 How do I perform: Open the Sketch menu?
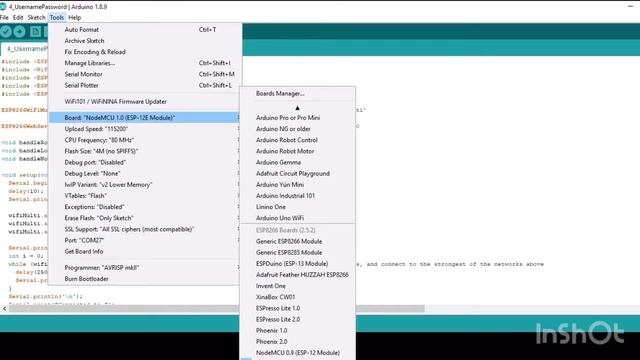coord(36,18)
